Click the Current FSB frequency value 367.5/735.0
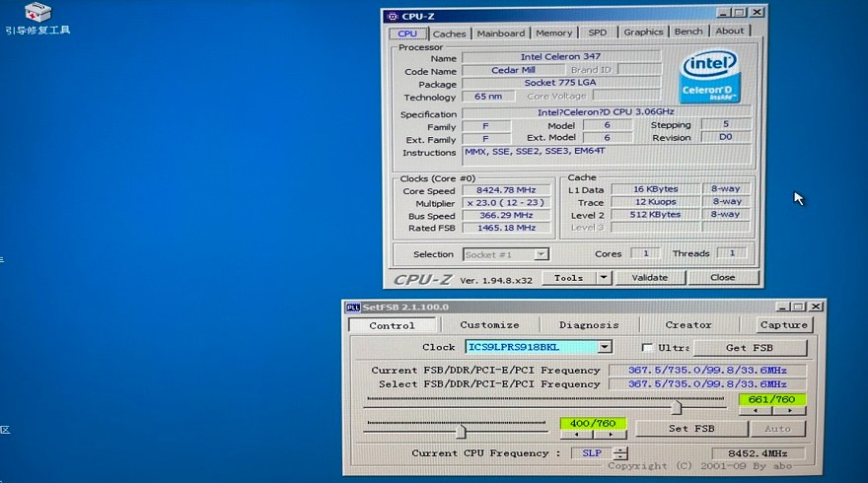 pos(707,370)
